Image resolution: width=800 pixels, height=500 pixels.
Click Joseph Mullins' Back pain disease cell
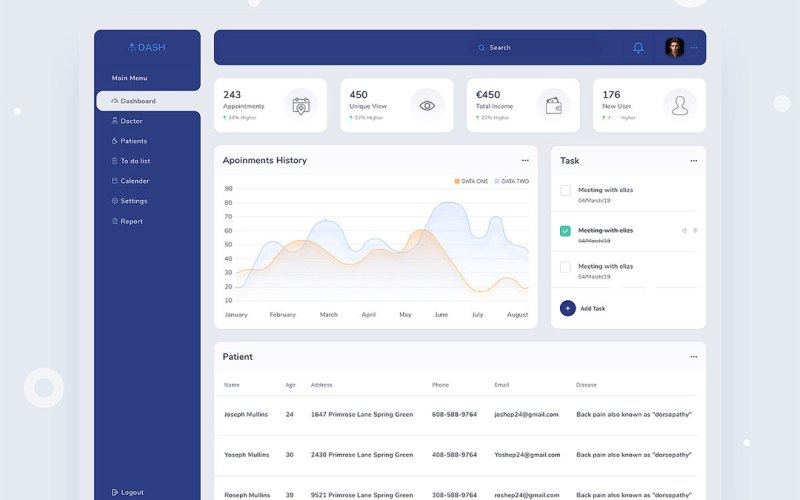coord(634,414)
